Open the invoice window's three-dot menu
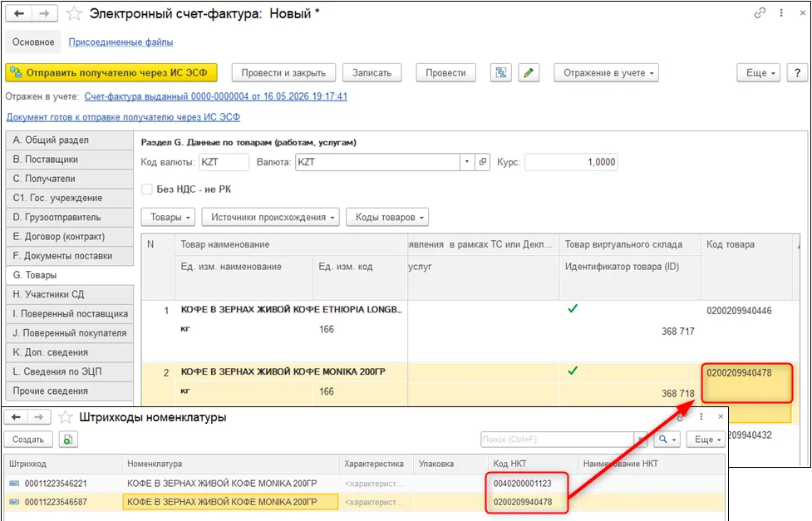This screenshot has width=812, height=521. (781, 13)
